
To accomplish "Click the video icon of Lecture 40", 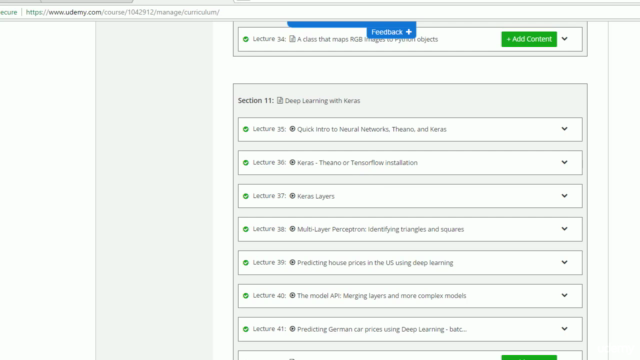I will click(292, 295).
